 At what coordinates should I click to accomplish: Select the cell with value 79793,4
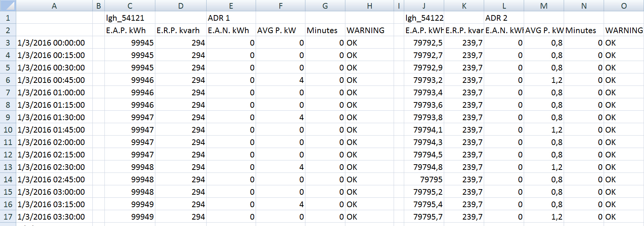coord(424,92)
